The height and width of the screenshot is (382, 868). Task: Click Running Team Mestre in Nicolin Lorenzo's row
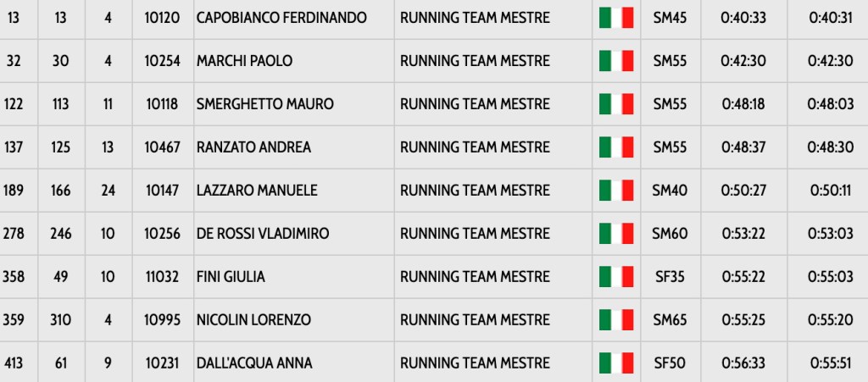pyautogui.click(x=475, y=320)
